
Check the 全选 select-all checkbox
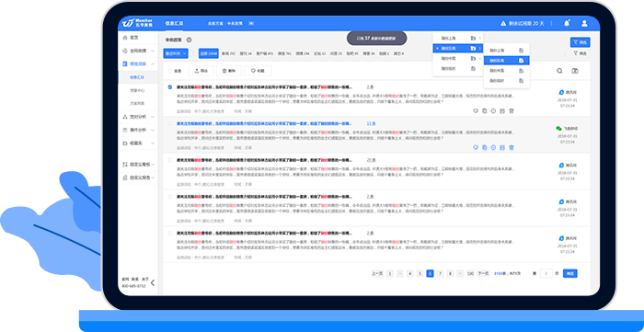click(170, 71)
